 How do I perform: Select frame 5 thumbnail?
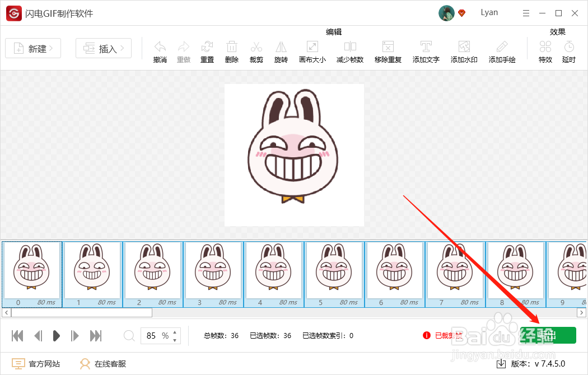334,274
